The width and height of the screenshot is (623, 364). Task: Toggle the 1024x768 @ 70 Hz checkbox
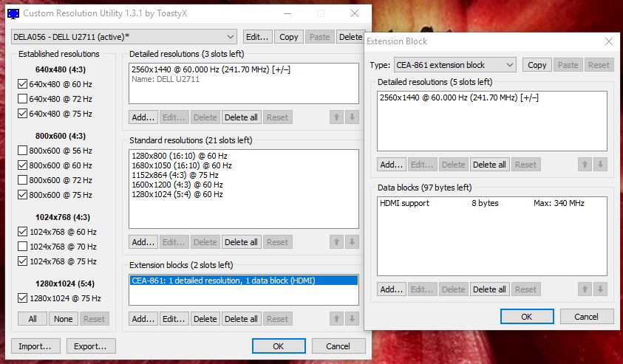click(x=22, y=247)
